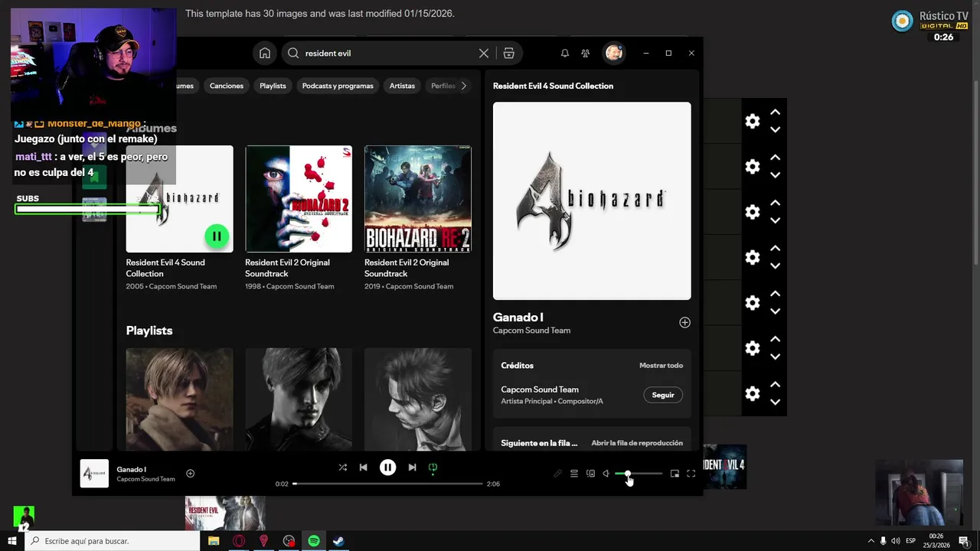
Task: Skip to the next track
Action: point(412,467)
